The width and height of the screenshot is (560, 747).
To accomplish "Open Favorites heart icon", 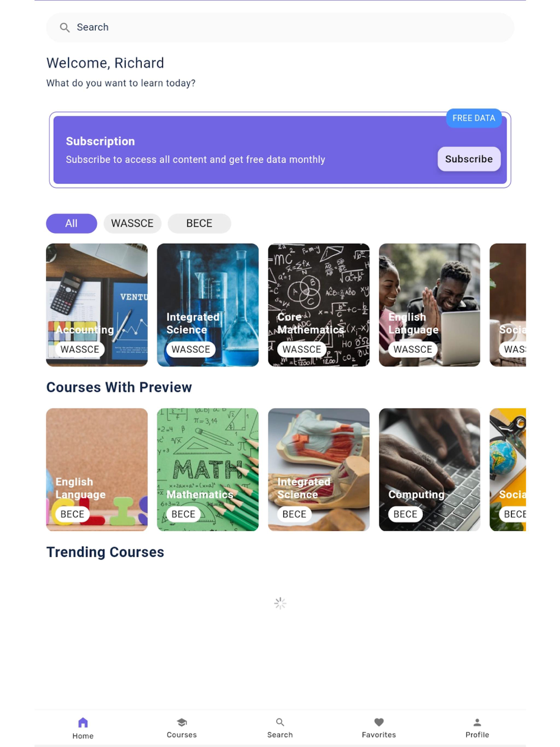I will (379, 722).
